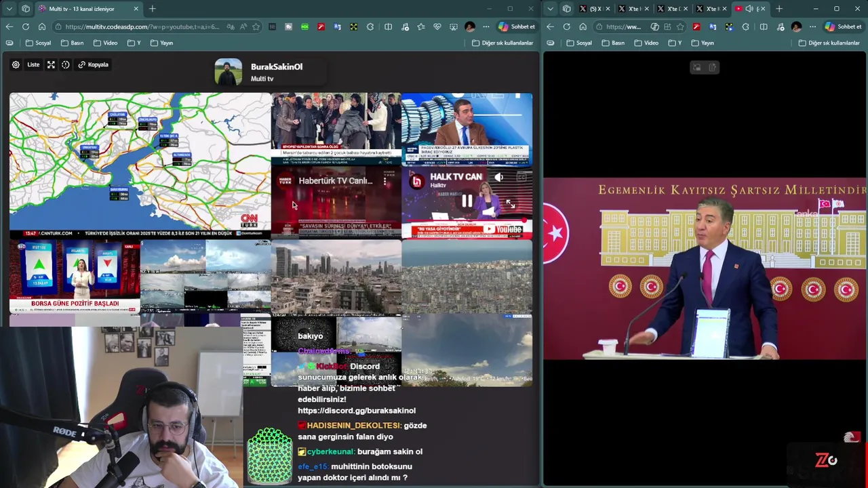868x488 pixels.
Task: Toggle fullscreen grid icon beside Liste
Action: (x=51, y=64)
